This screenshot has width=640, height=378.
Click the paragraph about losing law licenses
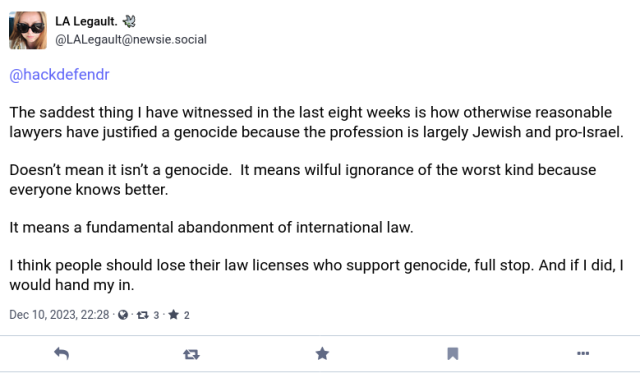tap(316, 275)
